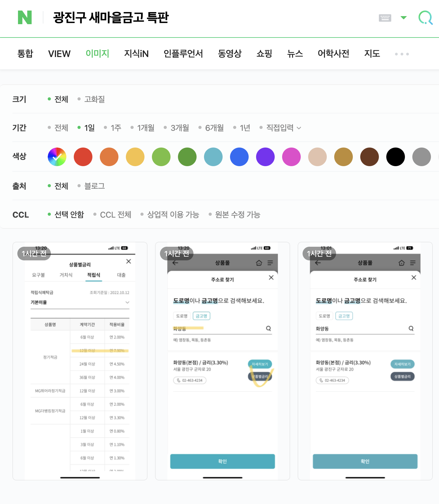Select 전체 in the 출처 source filter
The width and height of the screenshot is (439, 504).
(x=58, y=186)
